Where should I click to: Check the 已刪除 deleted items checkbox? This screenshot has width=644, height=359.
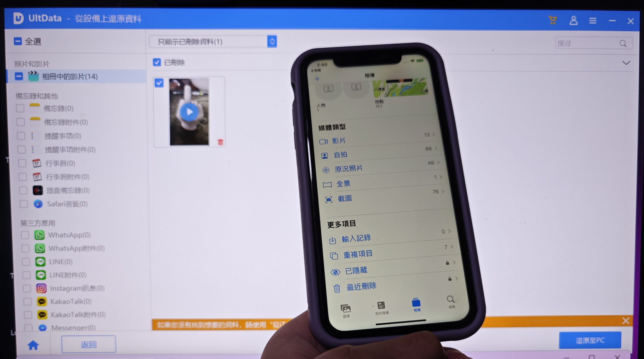pos(158,62)
